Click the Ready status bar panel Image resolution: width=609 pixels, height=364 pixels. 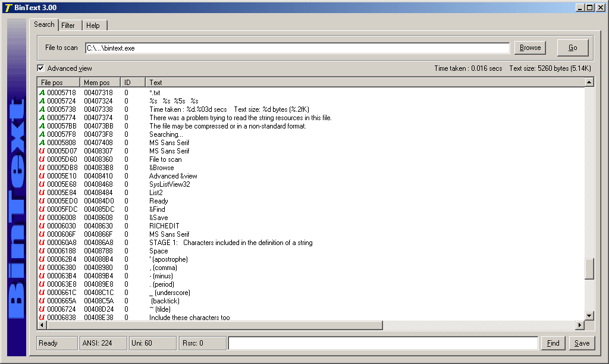[57, 343]
